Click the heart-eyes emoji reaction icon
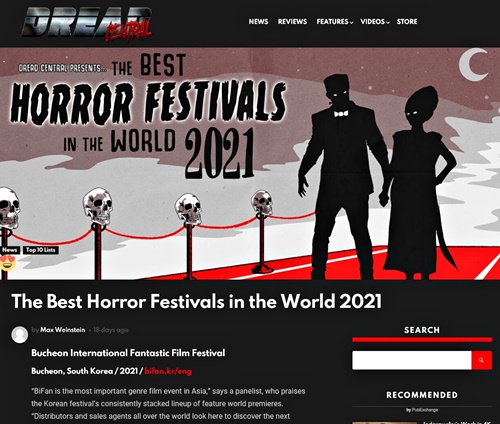The width and height of the screenshot is (500, 424). (7, 262)
